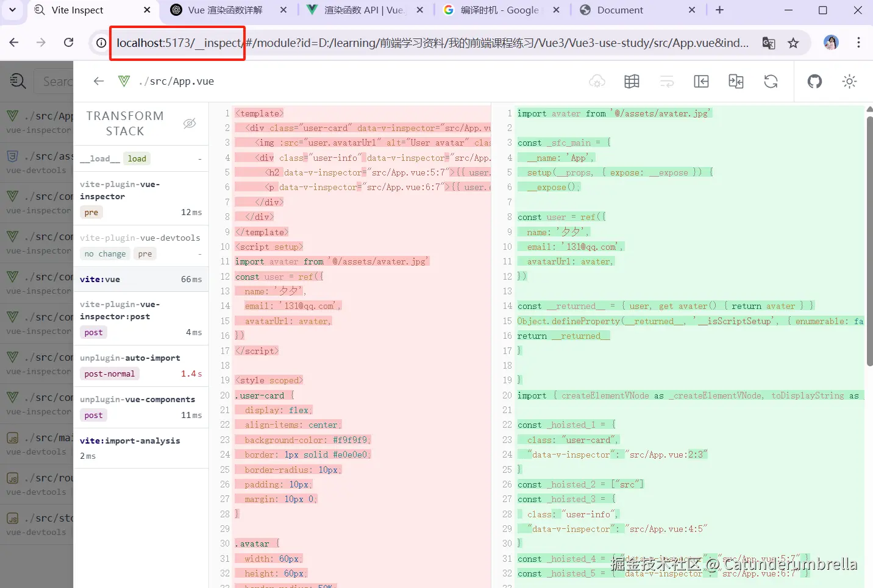Click 'import avater from' line in right code
Viewport: 873px width, 588px height.
click(614, 113)
